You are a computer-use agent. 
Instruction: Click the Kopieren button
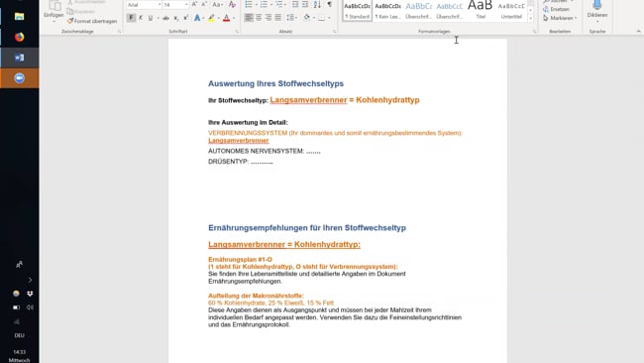[x=81, y=12]
